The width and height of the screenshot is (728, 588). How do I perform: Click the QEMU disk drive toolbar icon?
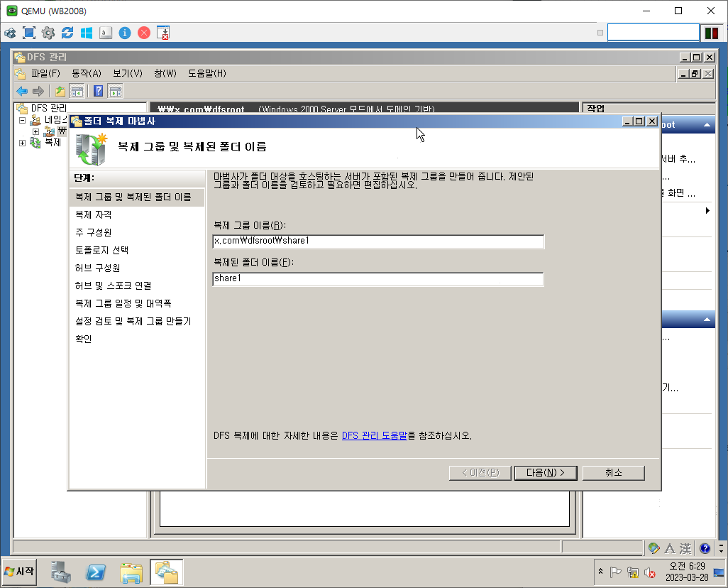tap(106, 33)
